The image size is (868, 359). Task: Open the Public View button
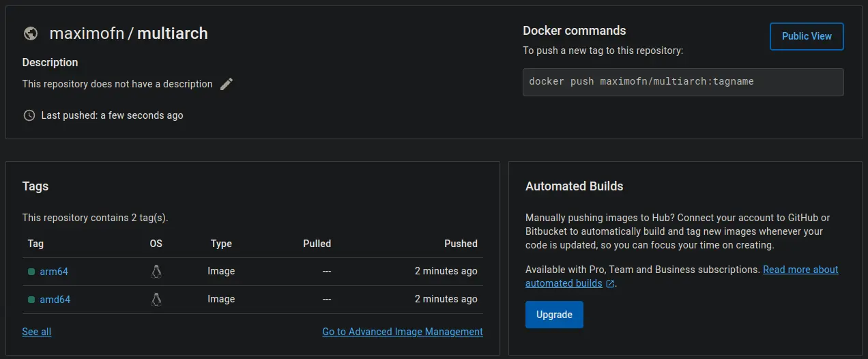click(807, 36)
